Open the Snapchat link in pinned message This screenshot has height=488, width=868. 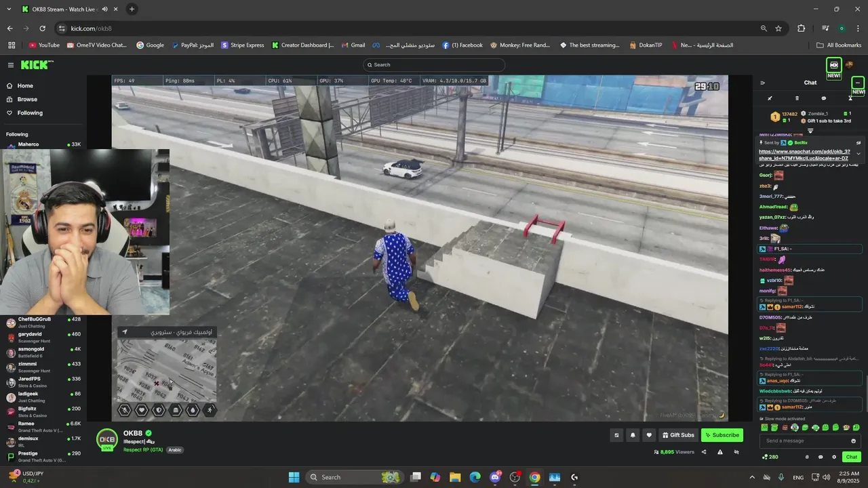pyautogui.click(x=804, y=155)
